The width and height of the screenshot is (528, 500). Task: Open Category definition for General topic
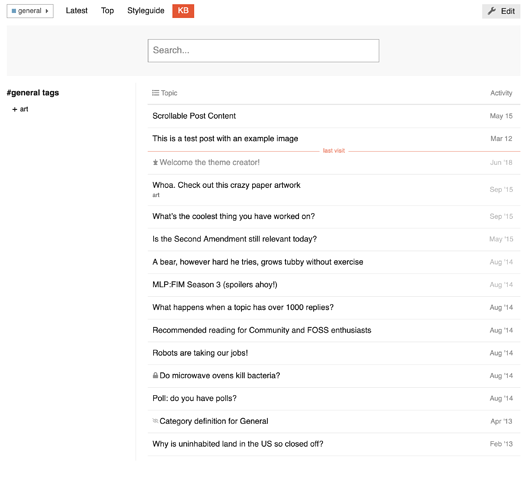tap(214, 421)
